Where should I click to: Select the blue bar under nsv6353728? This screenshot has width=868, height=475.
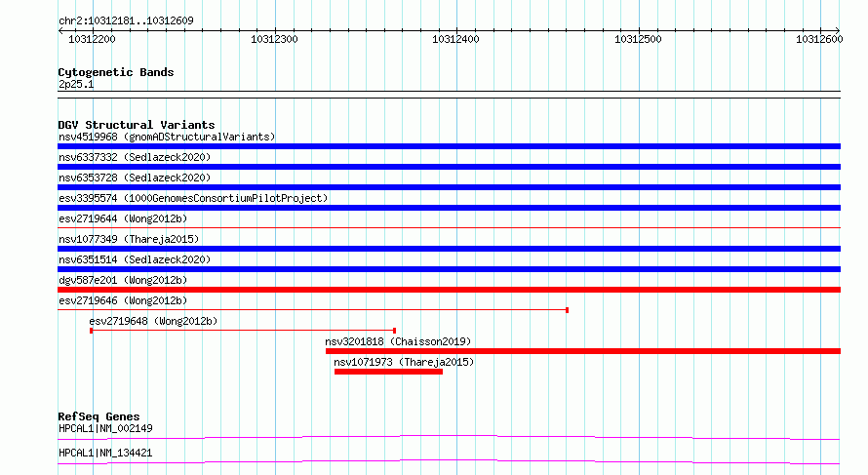pyautogui.click(x=449, y=187)
